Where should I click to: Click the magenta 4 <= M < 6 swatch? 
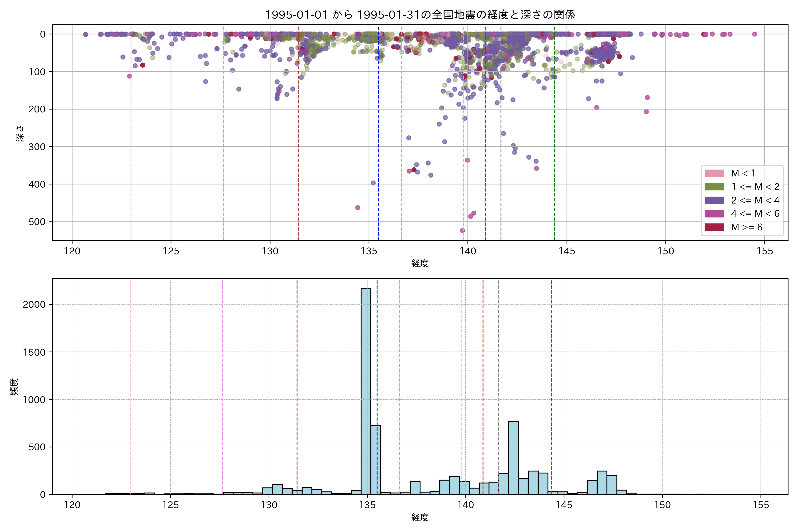(714, 214)
